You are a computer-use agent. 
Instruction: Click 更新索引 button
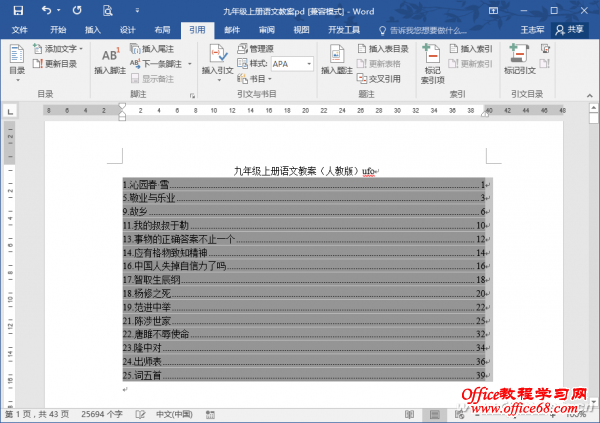(471, 64)
